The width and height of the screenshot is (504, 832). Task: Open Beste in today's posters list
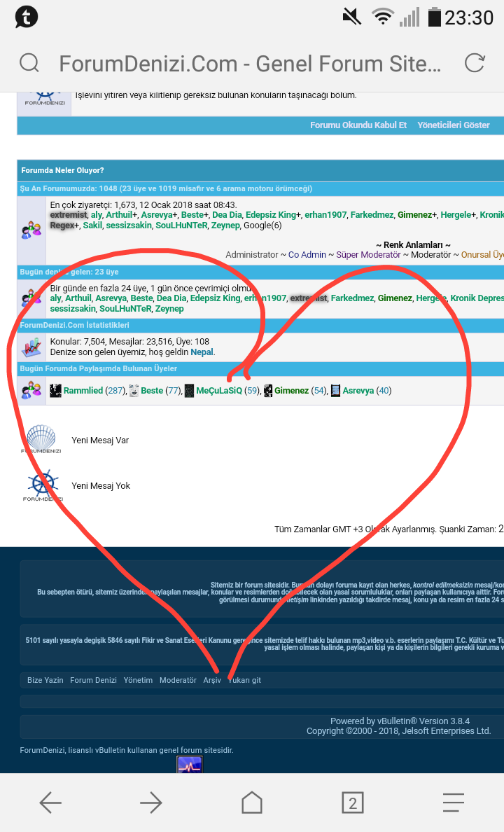pyautogui.click(x=152, y=391)
